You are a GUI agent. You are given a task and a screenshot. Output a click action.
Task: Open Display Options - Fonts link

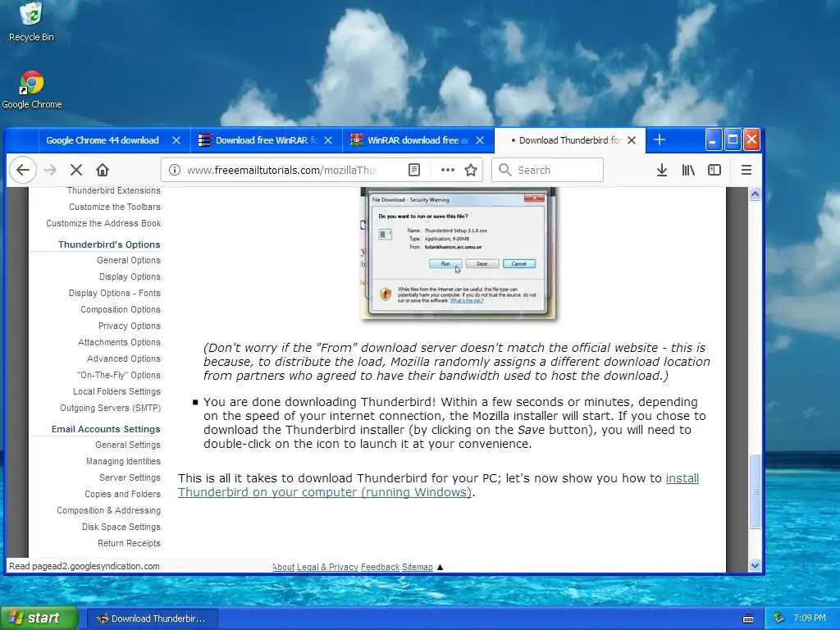115,293
